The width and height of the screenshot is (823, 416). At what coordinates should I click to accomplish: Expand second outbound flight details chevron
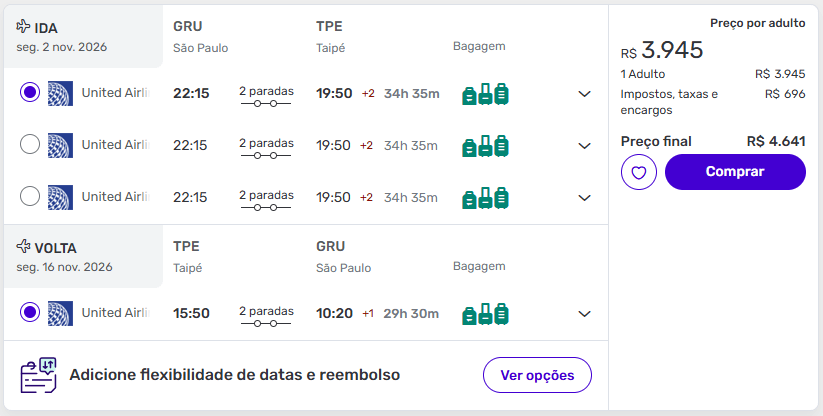[x=585, y=146]
